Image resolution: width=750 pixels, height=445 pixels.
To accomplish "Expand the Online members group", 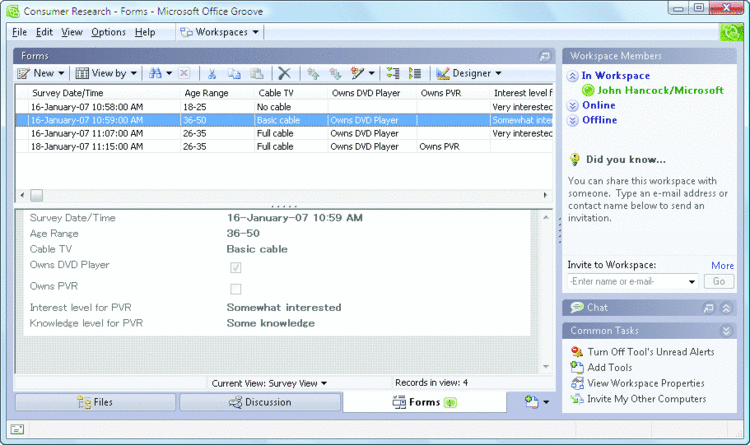I will [x=573, y=106].
